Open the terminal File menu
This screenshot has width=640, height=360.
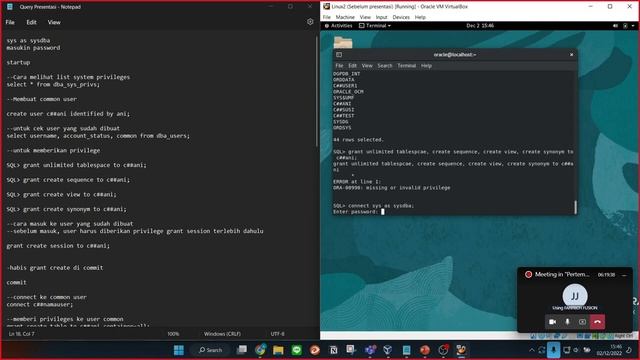click(x=339, y=66)
